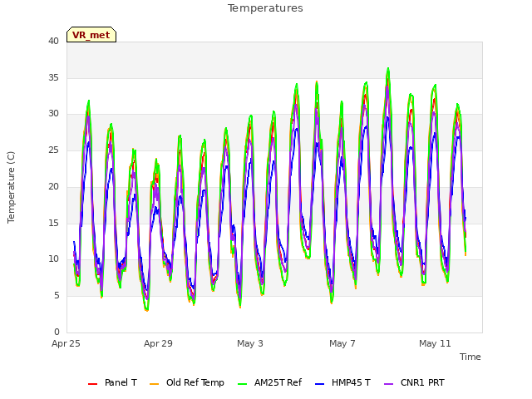Click the Time axis title
This screenshot has height=399, width=532.
point(470,357)
